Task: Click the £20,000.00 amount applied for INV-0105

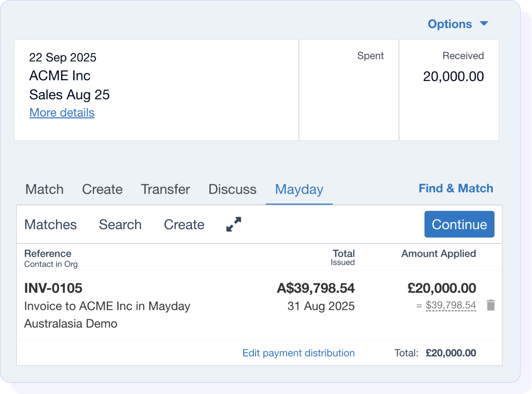Action: (442, 288)
